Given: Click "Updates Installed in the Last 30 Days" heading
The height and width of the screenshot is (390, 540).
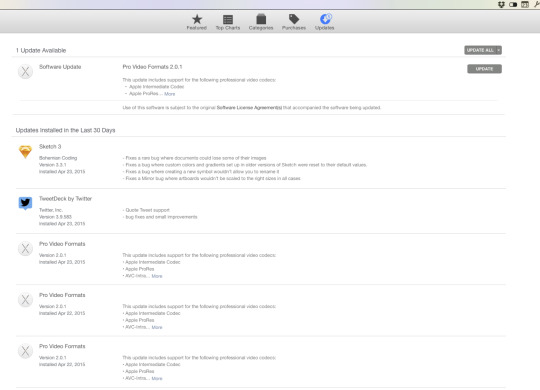Looking at the screenshot, I should pyautogui.click(x=65, y=130).
